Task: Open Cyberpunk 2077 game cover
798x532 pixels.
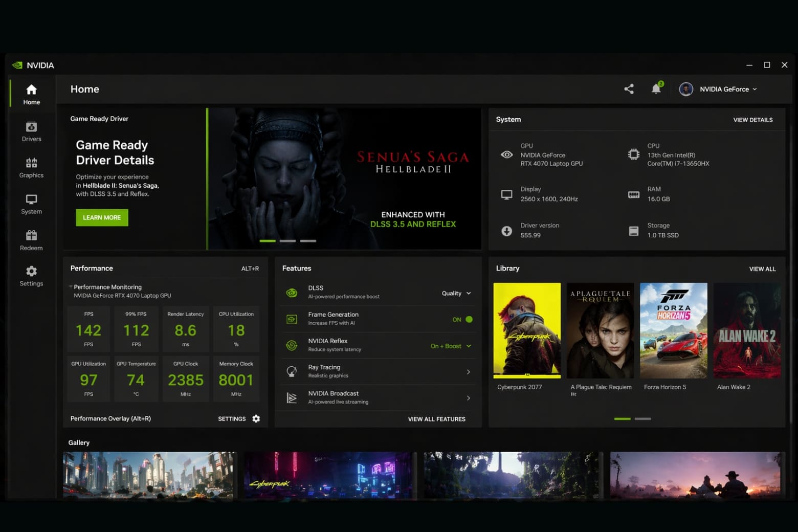Action: pos(527,330)
